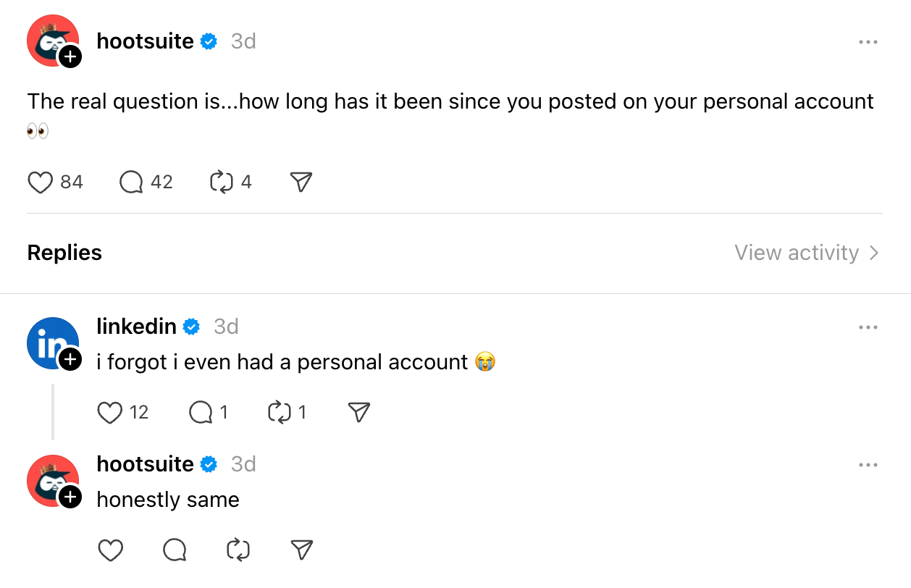The image size is (911, 588).
Task: Share the "honestly same" reply
Action: pos(301,550)
